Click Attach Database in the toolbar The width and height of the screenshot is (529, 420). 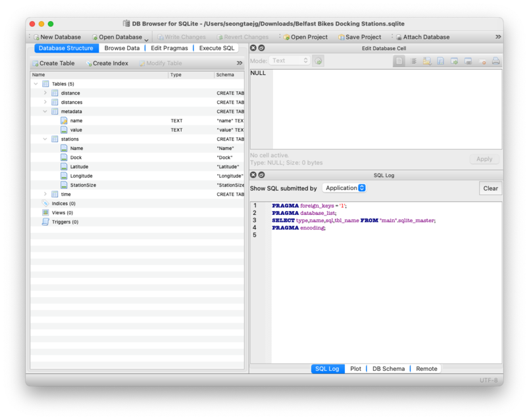(422, 37)
